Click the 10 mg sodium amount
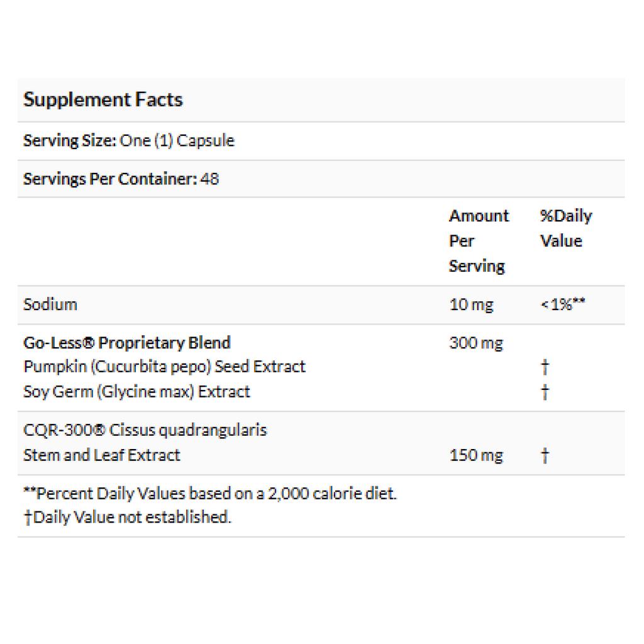This screenshot has width=644, height=644. [x=471, y=304]
